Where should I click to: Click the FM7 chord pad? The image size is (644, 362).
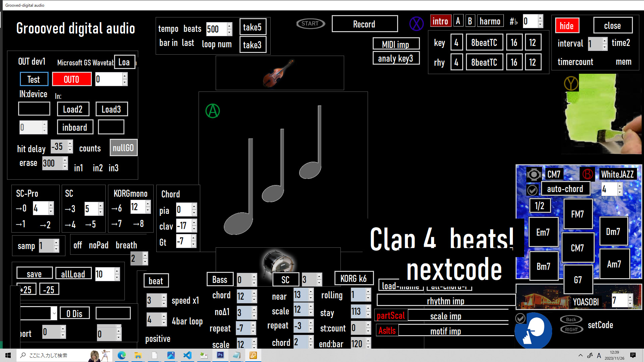coord(577,214)
